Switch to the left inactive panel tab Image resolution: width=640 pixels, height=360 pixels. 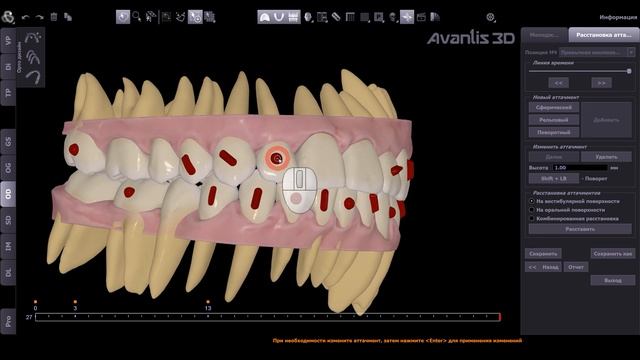pyautogui.click(x=544, y=35)
